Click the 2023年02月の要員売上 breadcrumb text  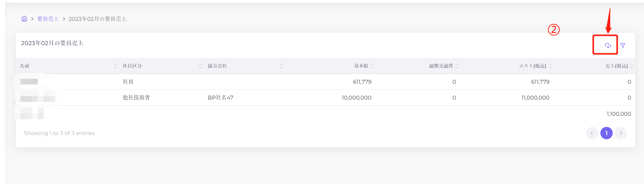(x=97, y=19)
